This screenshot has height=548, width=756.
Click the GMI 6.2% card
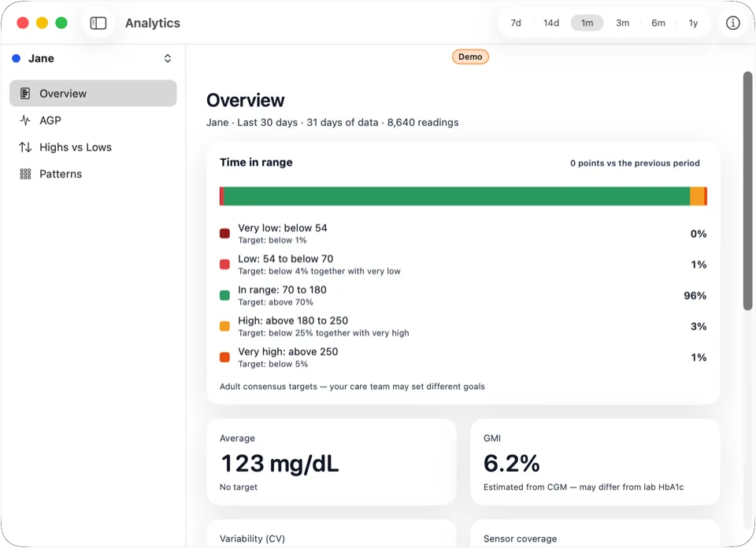click(x=595, y=462)
